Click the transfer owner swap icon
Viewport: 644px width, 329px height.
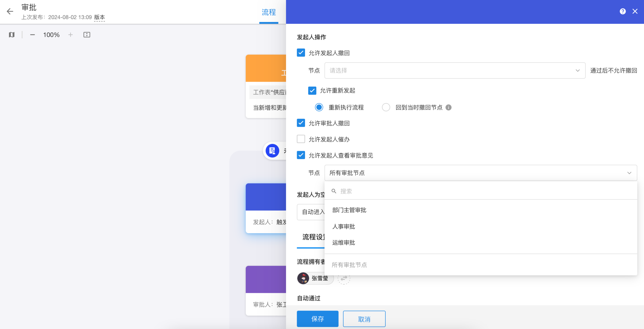pyautogui.click(x=344, y=278)
